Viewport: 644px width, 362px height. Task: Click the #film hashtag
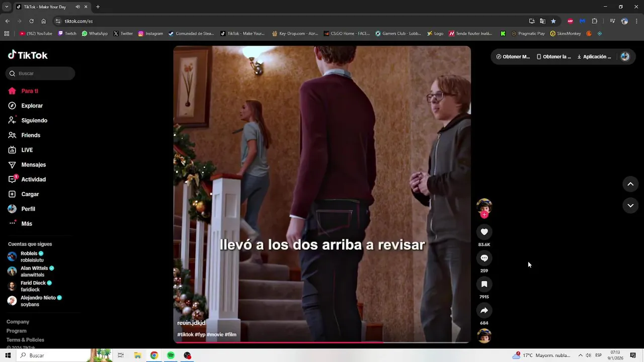(x=230, y=334)
